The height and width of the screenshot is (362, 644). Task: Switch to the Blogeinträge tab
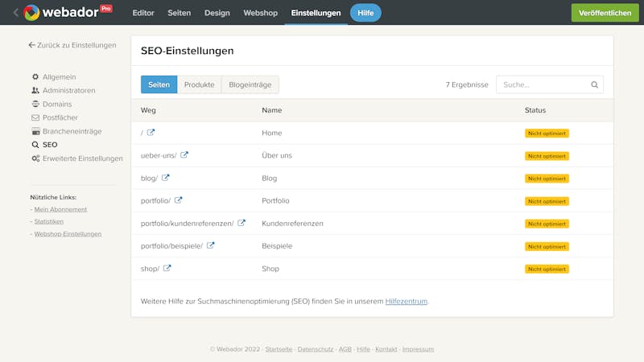coord(250,84)
